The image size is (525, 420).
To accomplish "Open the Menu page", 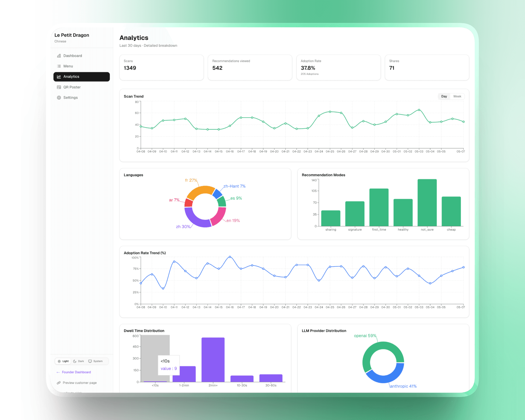I will (x=81, y=66).
